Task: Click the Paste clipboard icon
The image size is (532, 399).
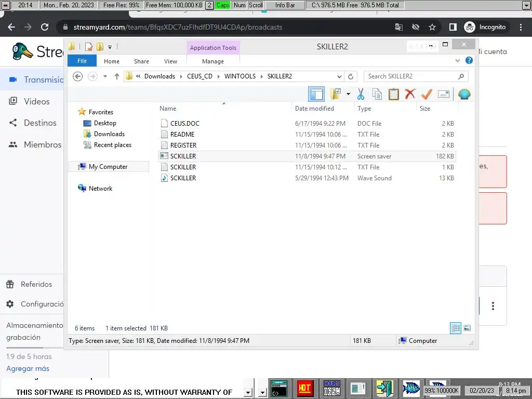Action: click(x=394, y=94)
